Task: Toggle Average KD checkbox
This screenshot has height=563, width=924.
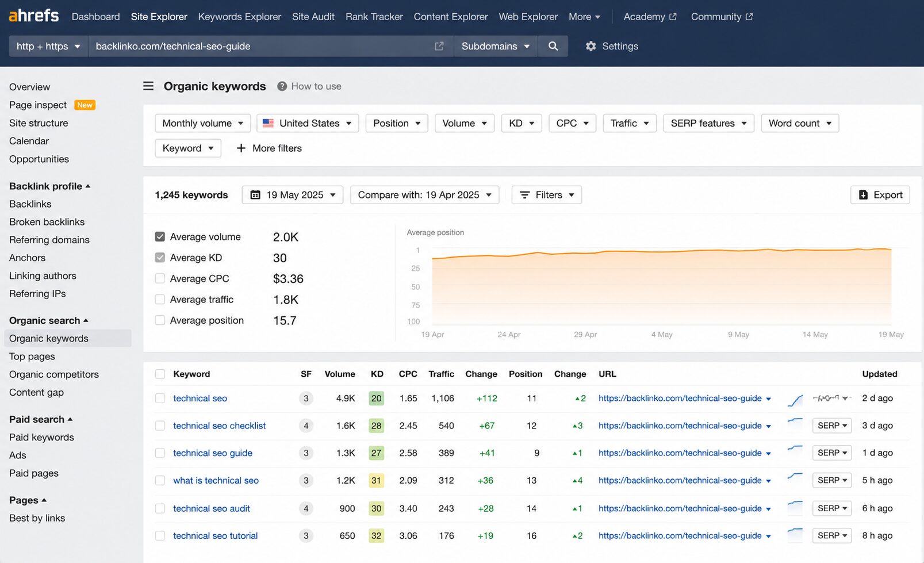Action: [160, 258]
